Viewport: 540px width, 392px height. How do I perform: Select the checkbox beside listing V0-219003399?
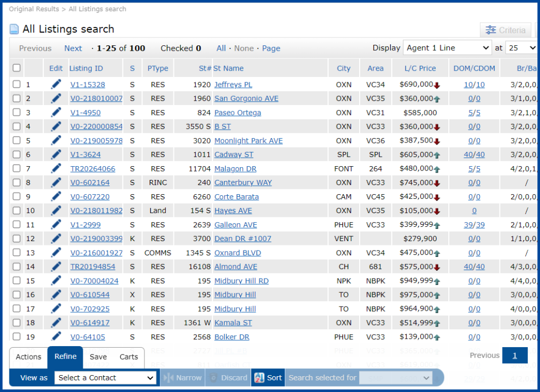pyautogui.click(x=16, y=238)
